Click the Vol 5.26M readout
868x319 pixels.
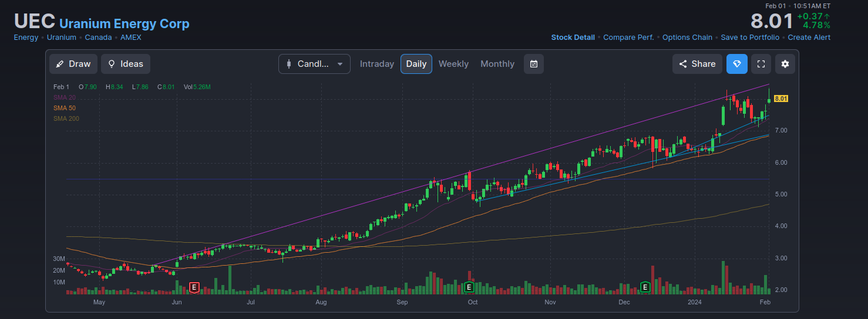coord(197,87)
